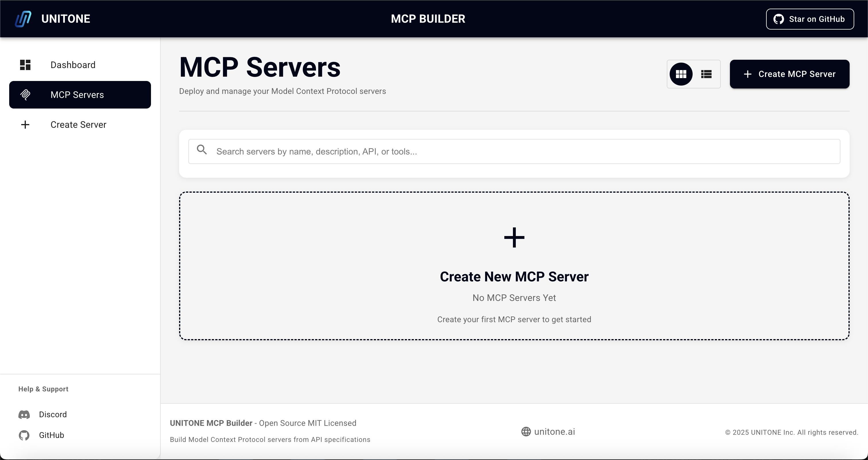
Task: Click the Create MCP Server button
Action: (789, 74)
